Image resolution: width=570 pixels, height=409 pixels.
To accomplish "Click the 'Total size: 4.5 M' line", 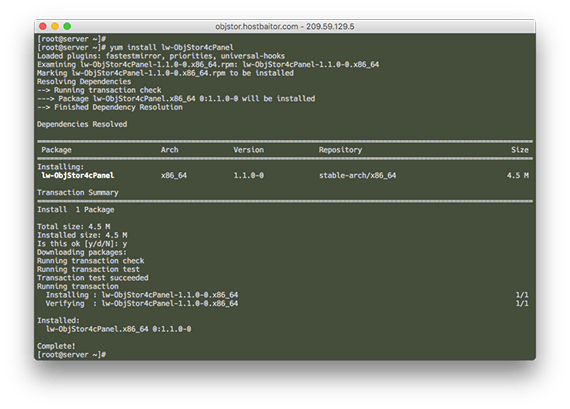I will (x=73, y=227).
